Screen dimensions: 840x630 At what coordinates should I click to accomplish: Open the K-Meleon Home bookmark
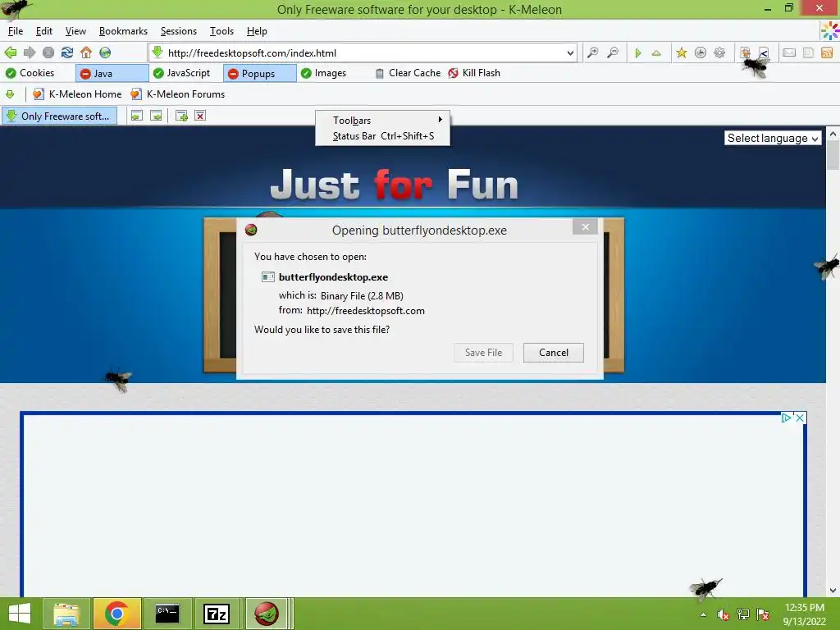77,94
